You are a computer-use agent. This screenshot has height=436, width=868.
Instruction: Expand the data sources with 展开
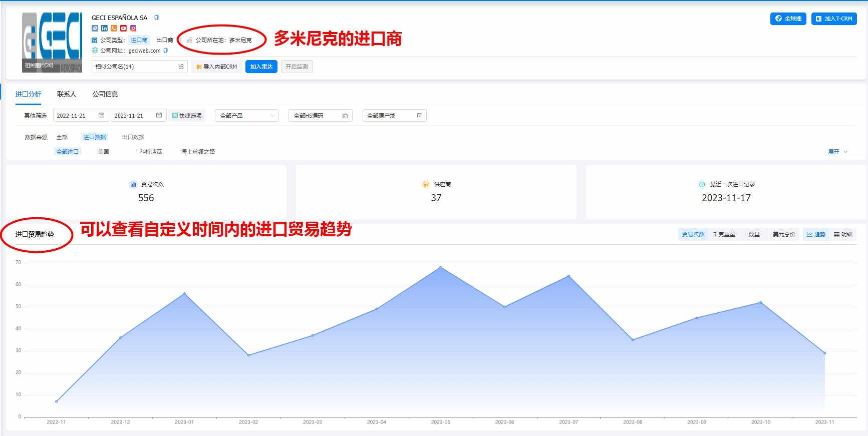click(x=837, y=152)
